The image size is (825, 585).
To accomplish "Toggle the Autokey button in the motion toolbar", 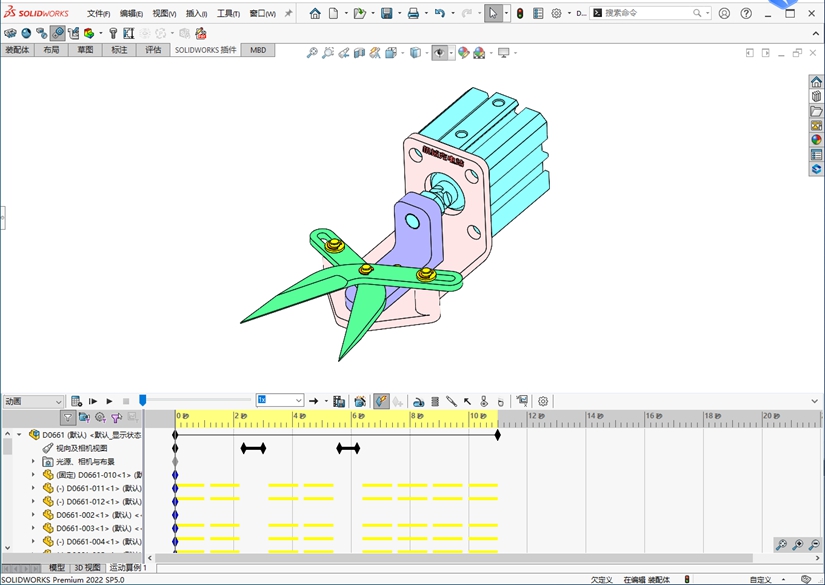I will click(381, 401).
